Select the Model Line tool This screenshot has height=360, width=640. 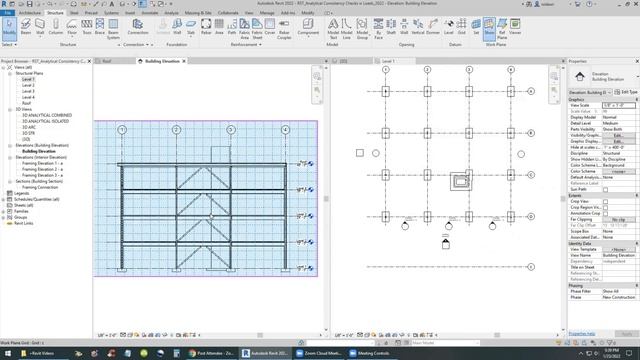tap(347, 29)
